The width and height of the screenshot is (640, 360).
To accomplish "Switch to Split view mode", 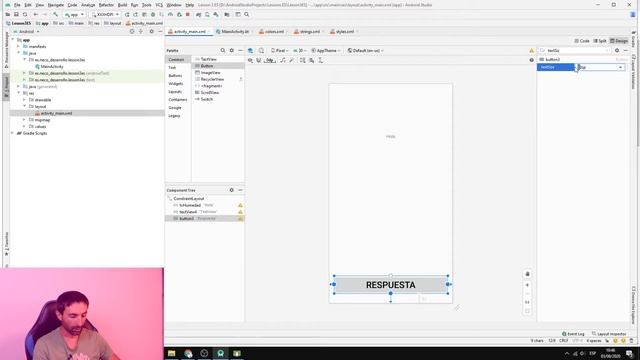I will point(600,41).
